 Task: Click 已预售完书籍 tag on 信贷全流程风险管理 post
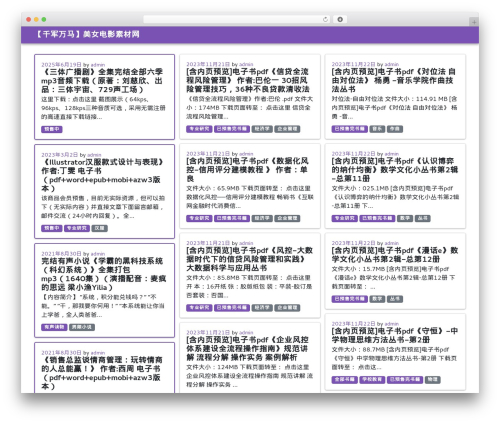point(232,129)
